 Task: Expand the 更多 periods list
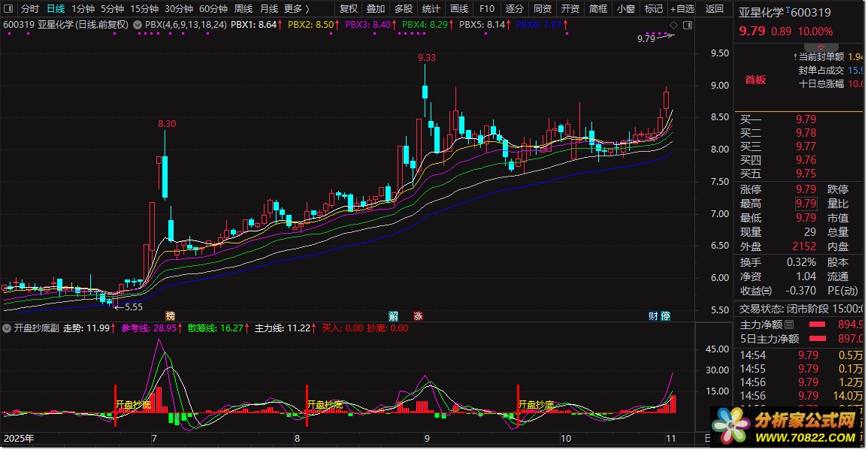tap(297, 9)
